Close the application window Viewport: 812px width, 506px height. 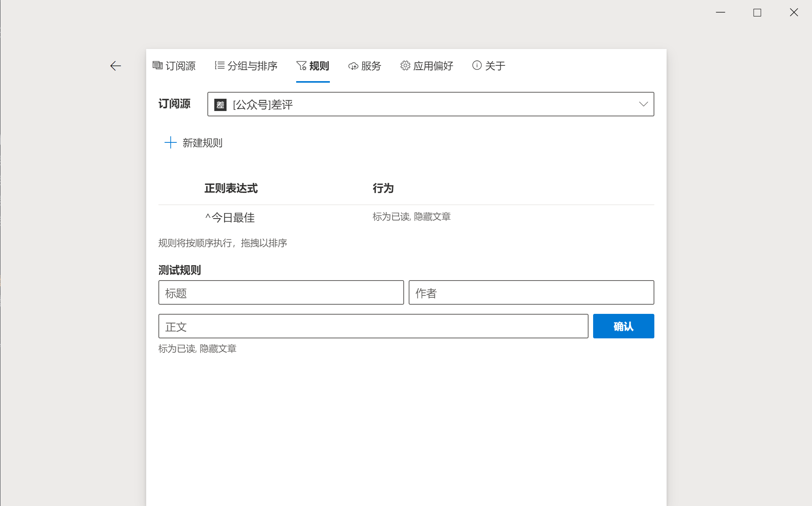tap(794, 13)
